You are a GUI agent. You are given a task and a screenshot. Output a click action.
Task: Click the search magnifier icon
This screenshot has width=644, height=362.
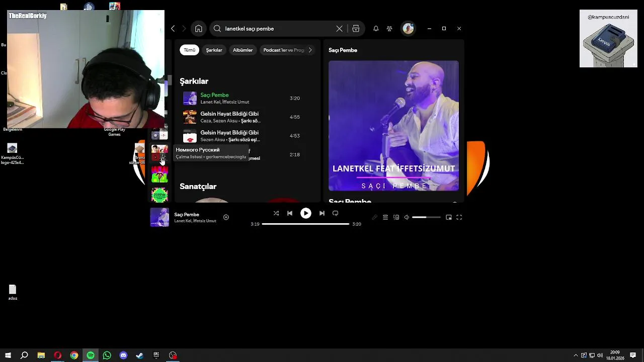click(217, 29)
